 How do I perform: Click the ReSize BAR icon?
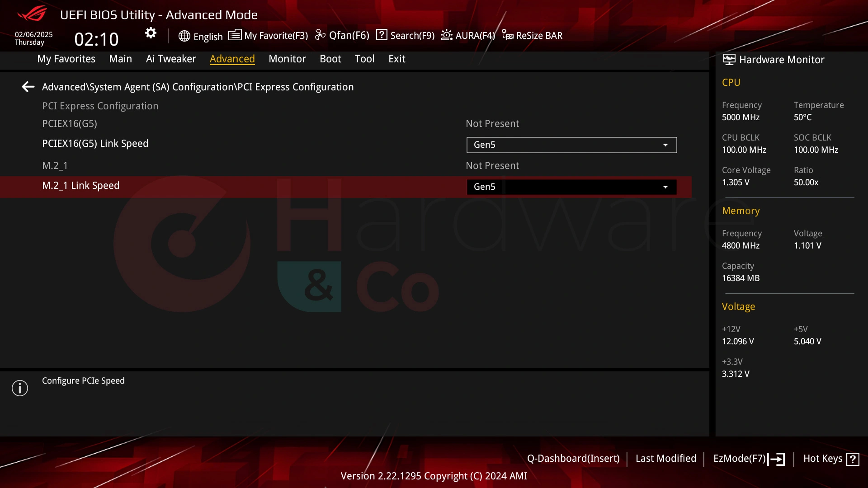point(508,35)
